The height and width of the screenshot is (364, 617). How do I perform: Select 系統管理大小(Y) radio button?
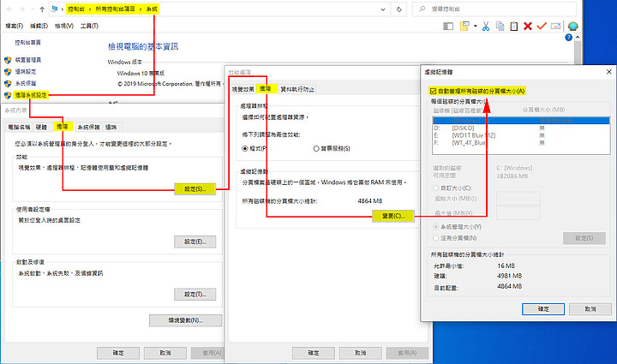click(435, 227)
